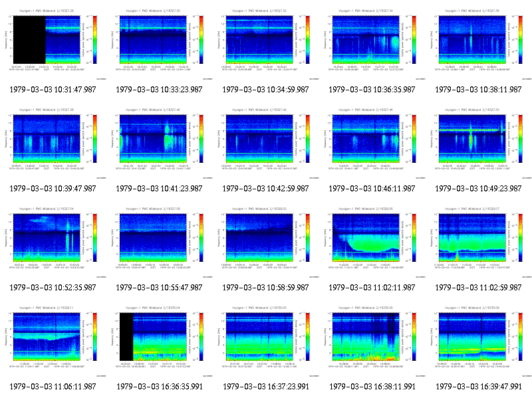Click the caption 1979-03-03 16:37:23.991

coord(266,387)
